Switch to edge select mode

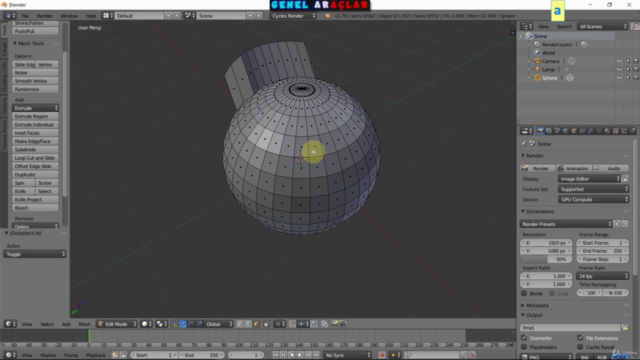coord(247,324)
